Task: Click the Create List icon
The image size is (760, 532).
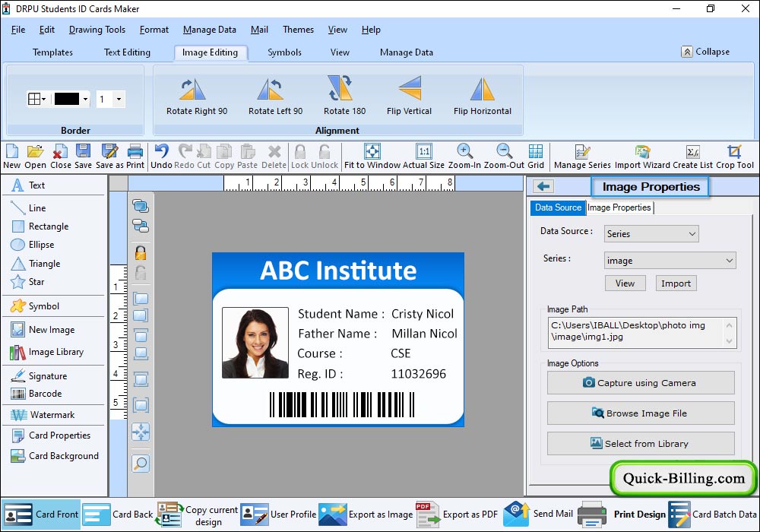Action: pyautogui.click(x=692, y=157)
